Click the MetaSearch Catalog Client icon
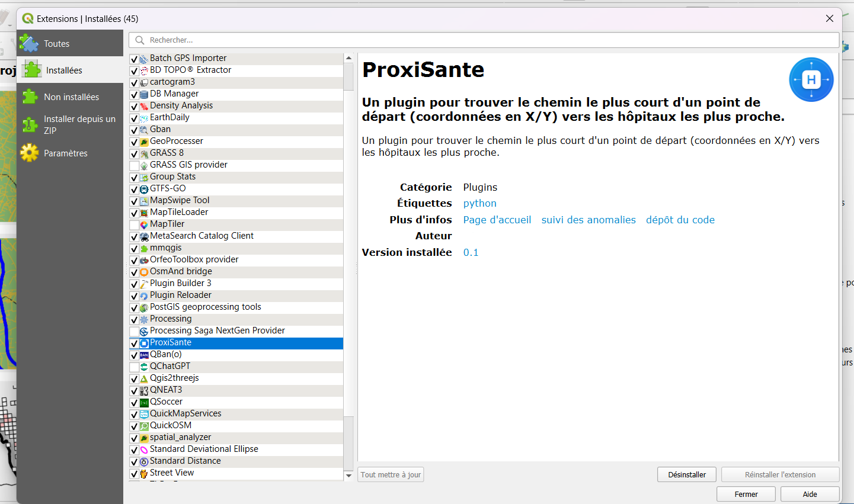 pyautogui.click(x=143, y=236)
